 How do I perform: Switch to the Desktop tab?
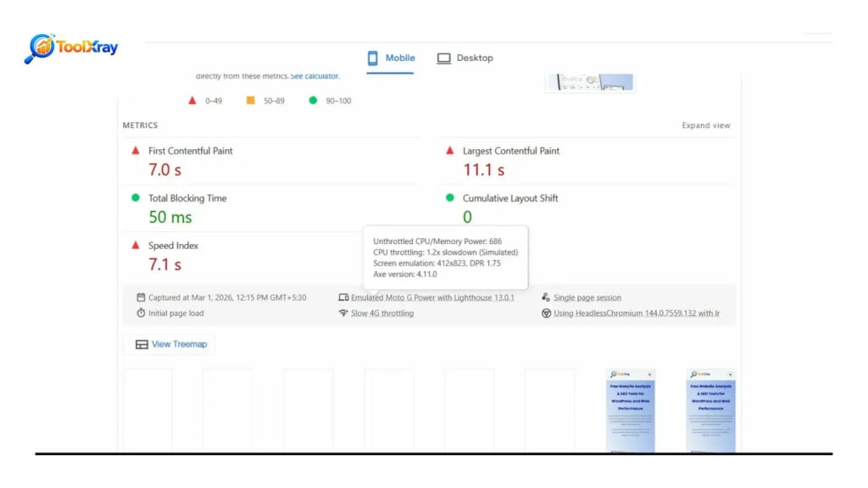point(465,58)
